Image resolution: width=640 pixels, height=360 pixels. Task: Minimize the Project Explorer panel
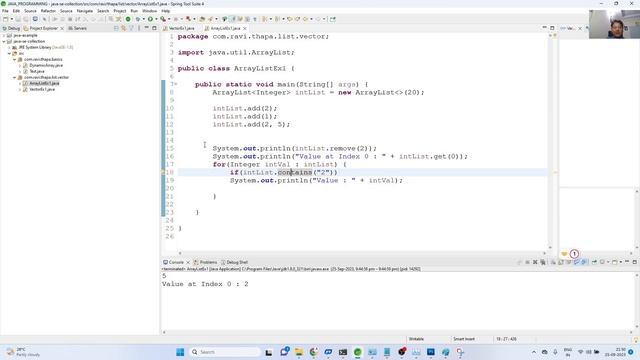coord(147,28)
